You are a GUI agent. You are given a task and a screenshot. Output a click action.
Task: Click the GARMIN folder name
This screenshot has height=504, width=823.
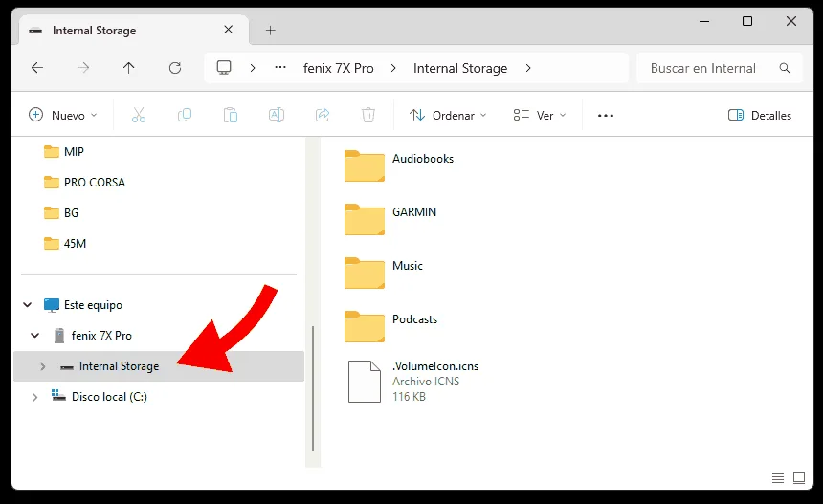(414, 212)
